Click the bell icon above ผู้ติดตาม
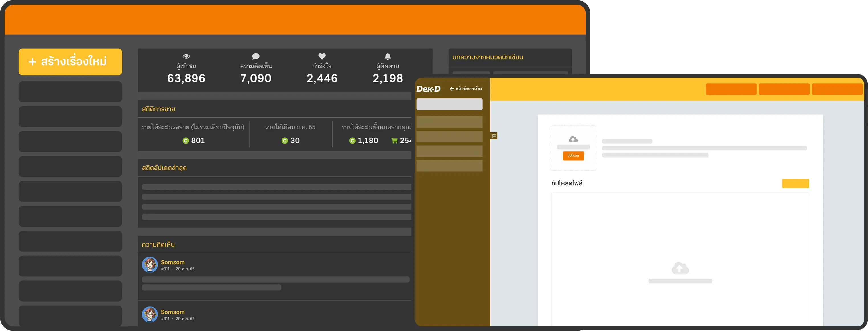 pyautogui.click(x=388, y=56)
